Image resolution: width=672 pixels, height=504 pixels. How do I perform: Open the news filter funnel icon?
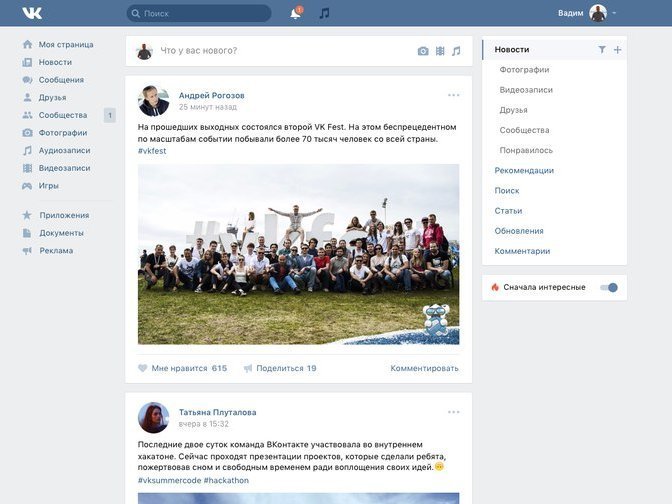click(602, 49)
